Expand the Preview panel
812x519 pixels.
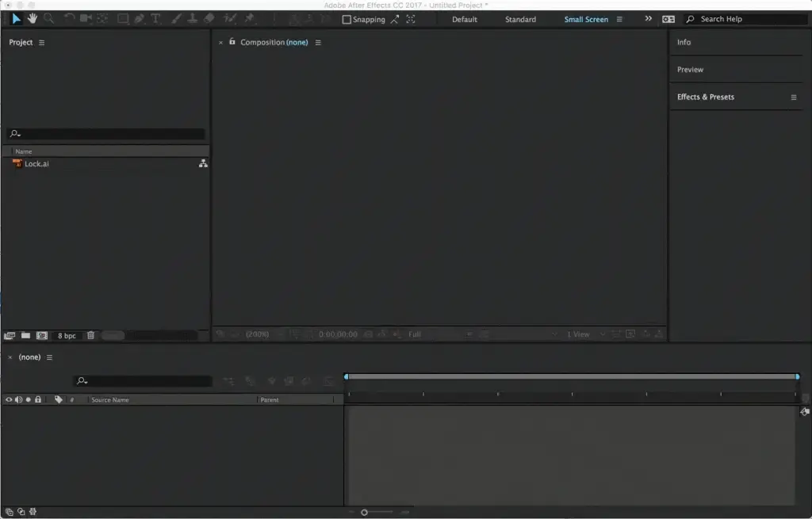point(691,70)
